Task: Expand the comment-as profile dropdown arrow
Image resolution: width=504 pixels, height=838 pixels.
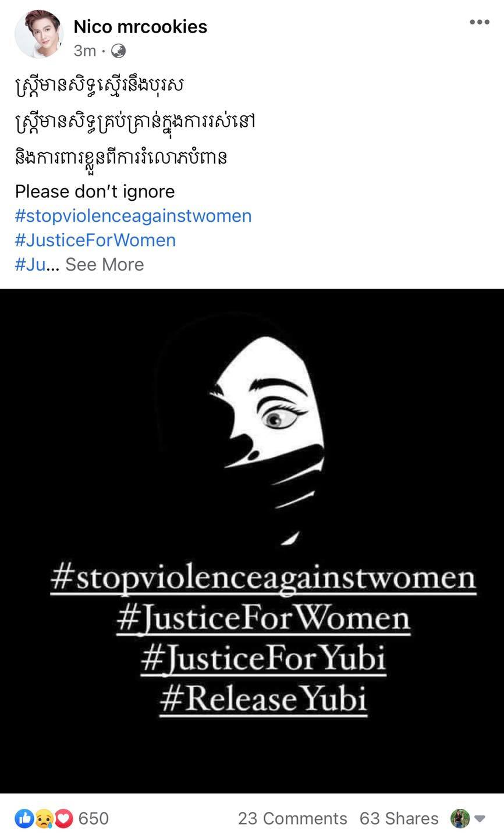Action: [480, 819]
